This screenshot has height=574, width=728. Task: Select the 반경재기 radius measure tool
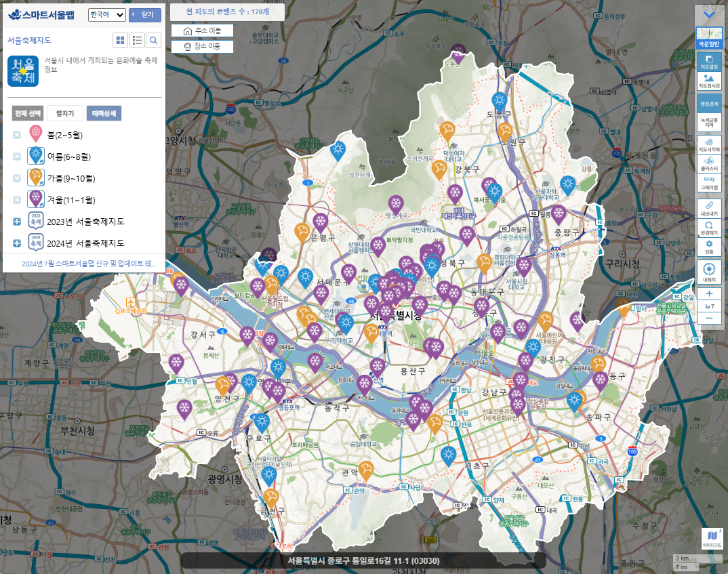tap(709, 227)
